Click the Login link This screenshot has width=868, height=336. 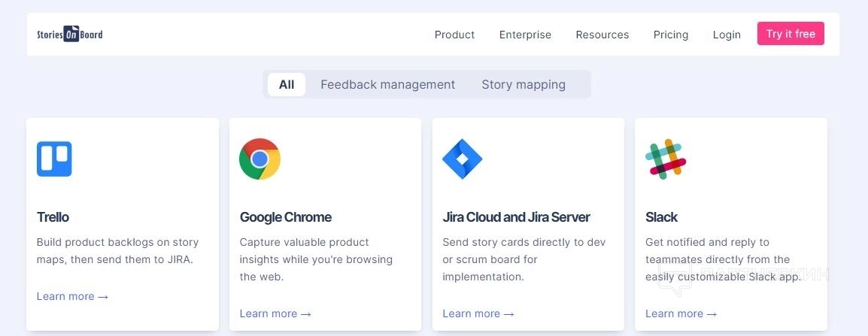click(727, 35)
